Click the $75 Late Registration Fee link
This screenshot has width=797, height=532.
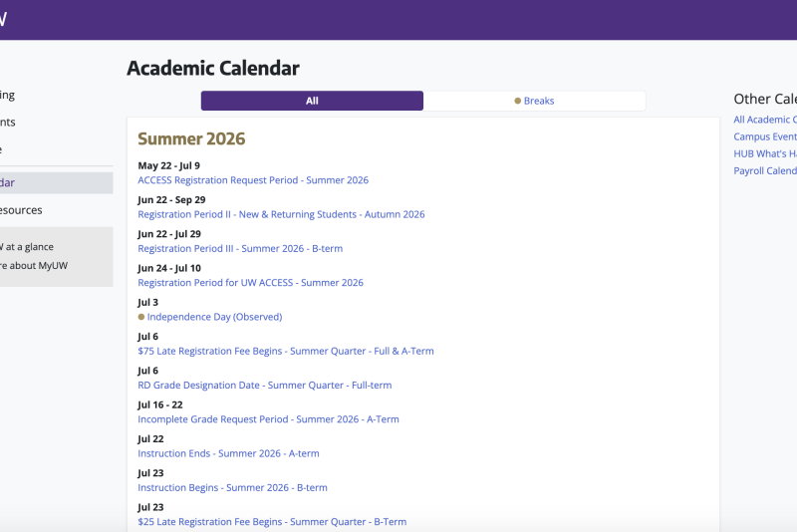click(286, 351)
